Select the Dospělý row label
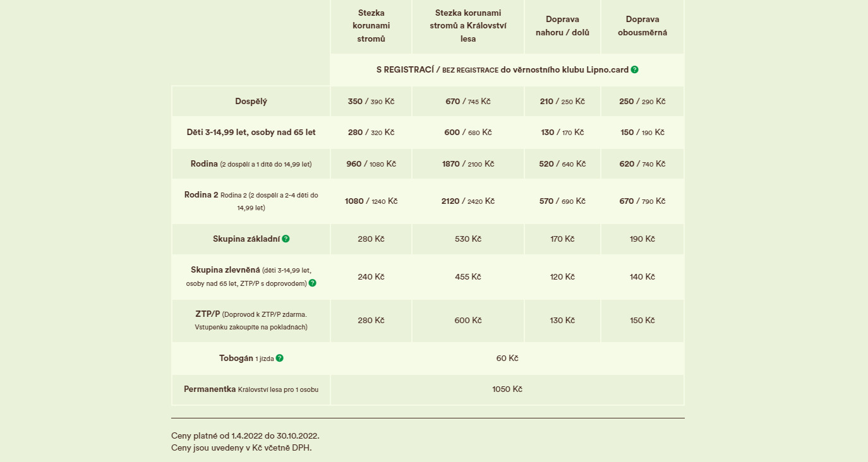This screenshot has width=868, height=462. tap(251, 101)
